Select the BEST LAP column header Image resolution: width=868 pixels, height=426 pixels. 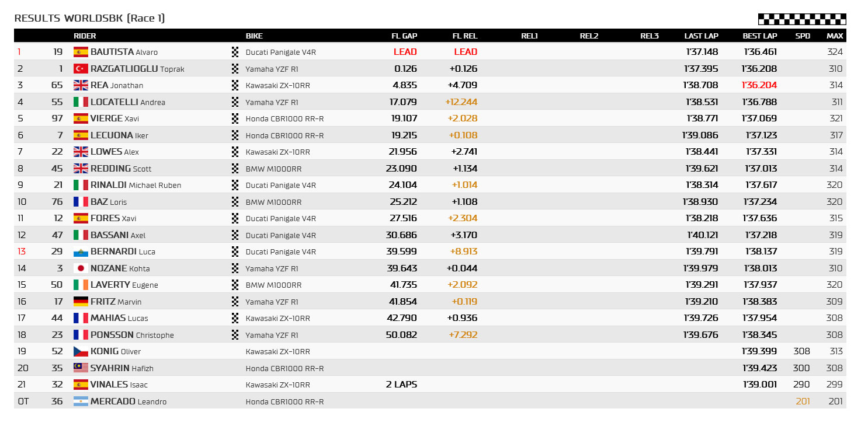coord(759,36)
